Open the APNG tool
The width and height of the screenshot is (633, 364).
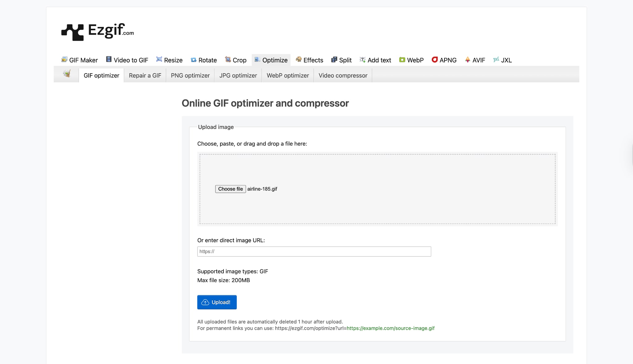click(444, 60)
